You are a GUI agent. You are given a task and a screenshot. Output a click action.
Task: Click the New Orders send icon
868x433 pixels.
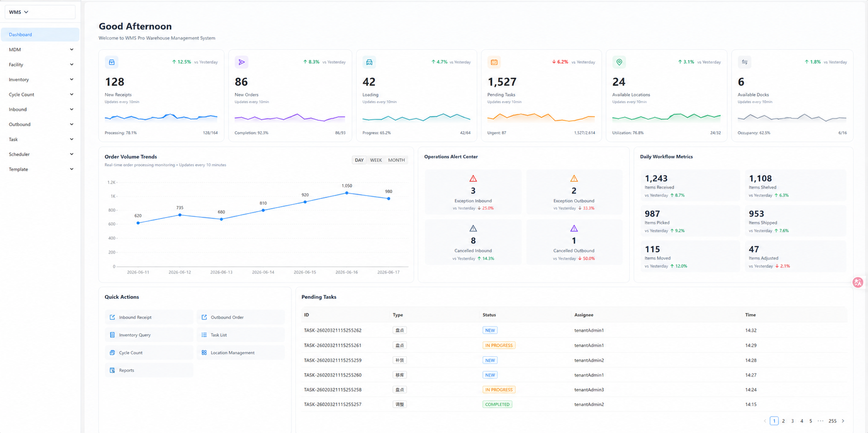coord(242,62)
